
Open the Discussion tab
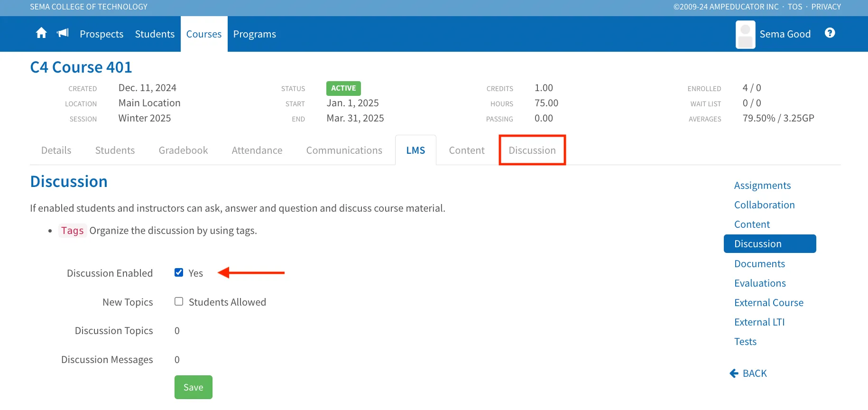coord(532,150)
